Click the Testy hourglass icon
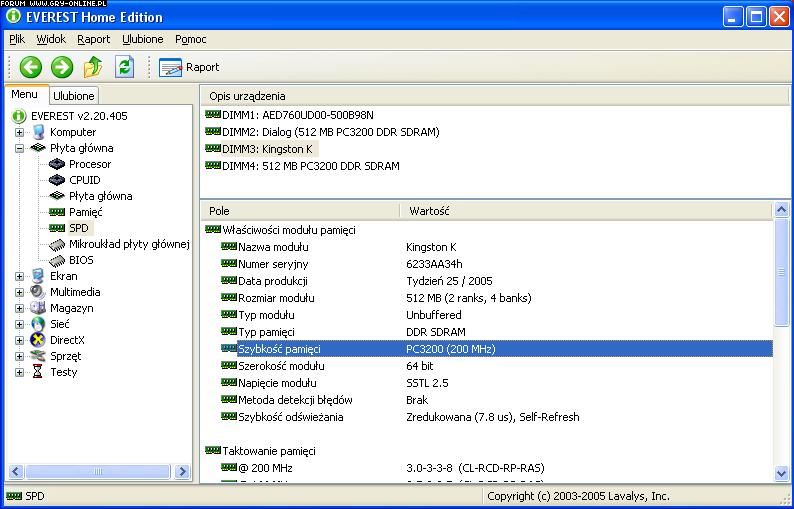Viewport: 794px width, 509px height. pos(38,372)
